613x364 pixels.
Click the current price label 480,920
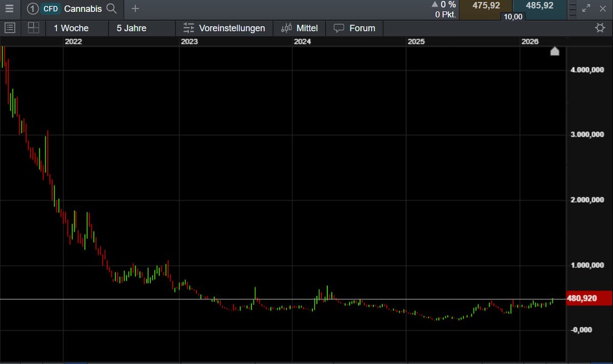point(590,298)
